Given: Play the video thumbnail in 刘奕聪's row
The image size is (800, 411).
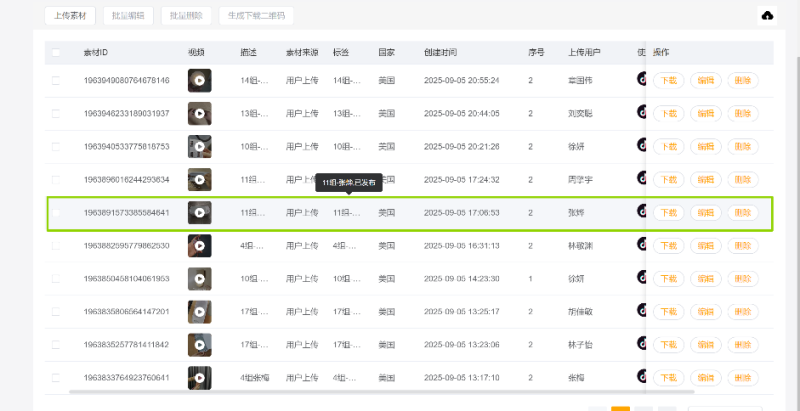Looking at the screenshot, I should [x=200, y=113].
